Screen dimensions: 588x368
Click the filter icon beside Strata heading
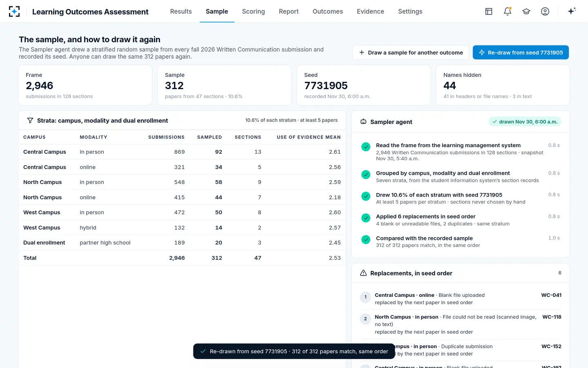point(30,121)
